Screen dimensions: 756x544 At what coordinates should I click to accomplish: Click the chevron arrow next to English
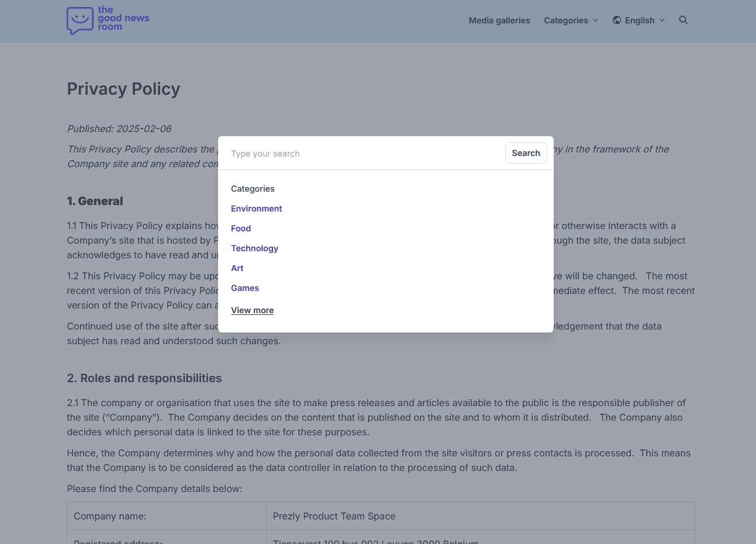click(x=662, y=20)
